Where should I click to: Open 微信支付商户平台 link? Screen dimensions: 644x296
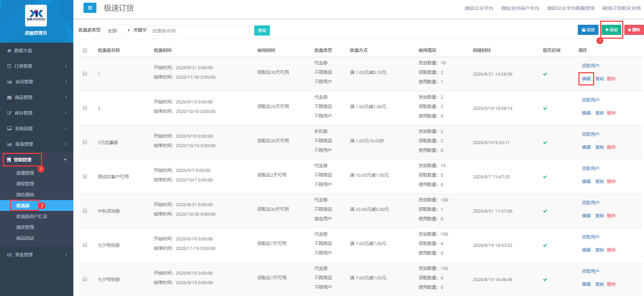520,8
